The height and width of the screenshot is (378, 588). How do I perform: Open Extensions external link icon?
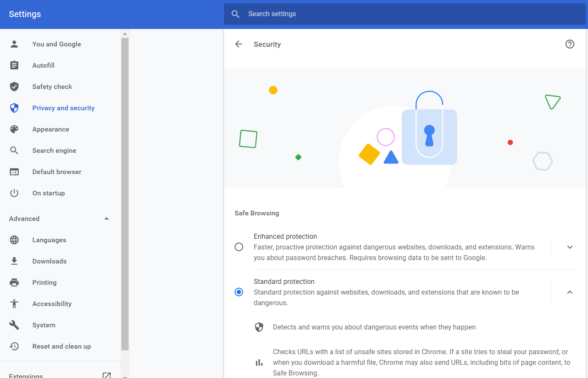tap(106, 375)
